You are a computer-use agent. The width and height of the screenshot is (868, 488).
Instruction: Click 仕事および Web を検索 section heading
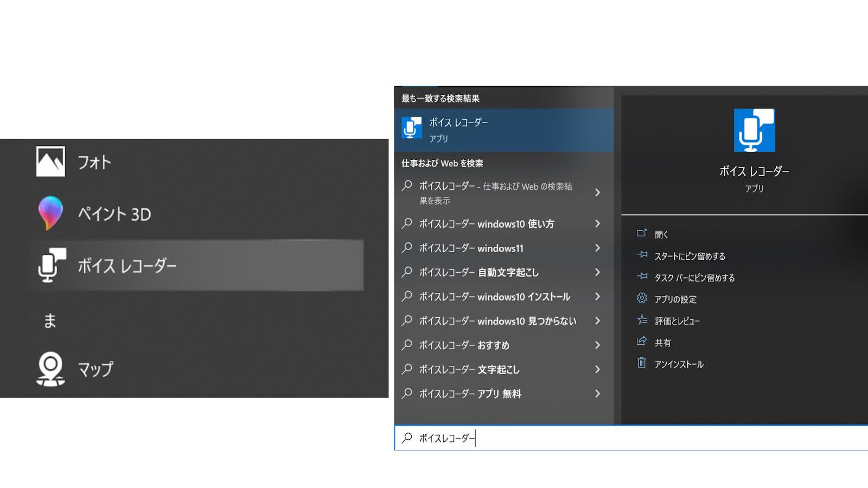442,163
